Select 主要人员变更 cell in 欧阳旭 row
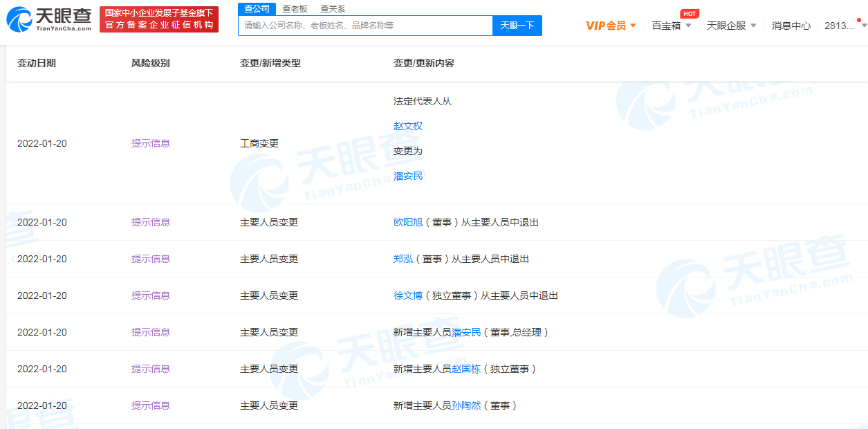The width and height of the screenshot is (868, 429). 269,222
